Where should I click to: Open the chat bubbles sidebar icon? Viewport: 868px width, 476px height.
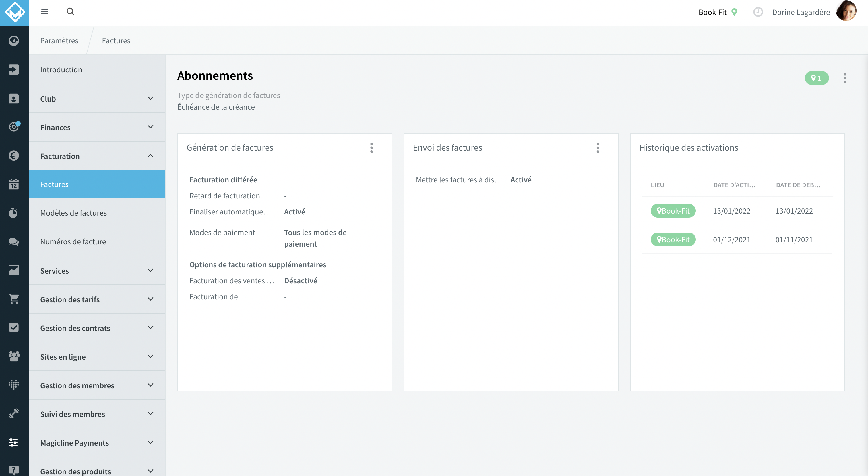(14, 241)
